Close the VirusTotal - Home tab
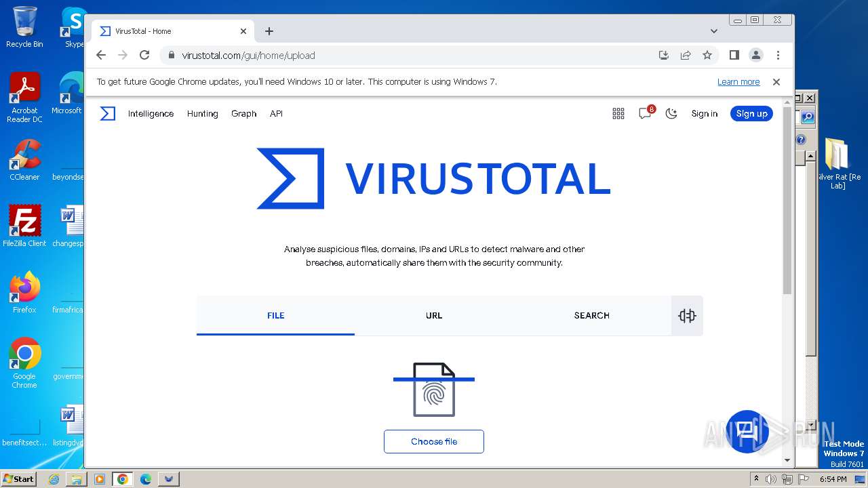The width and height of the screenshot is (868, 488). click(243, 31)
